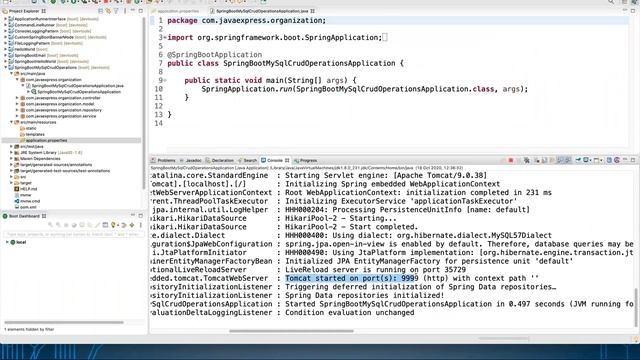
Task: Select com.javaexpress.organization.repository package
Action: point(64,110)
